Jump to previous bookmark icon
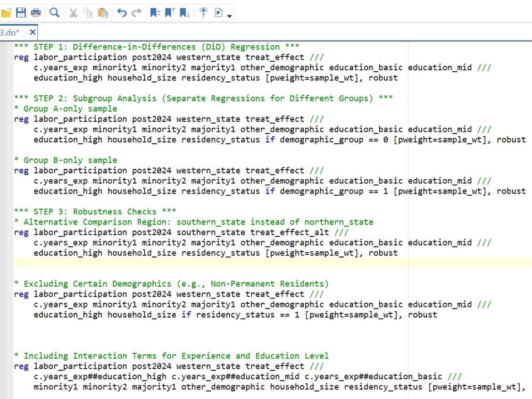Viewport: 532px width, 399px height. click(170, 13)
